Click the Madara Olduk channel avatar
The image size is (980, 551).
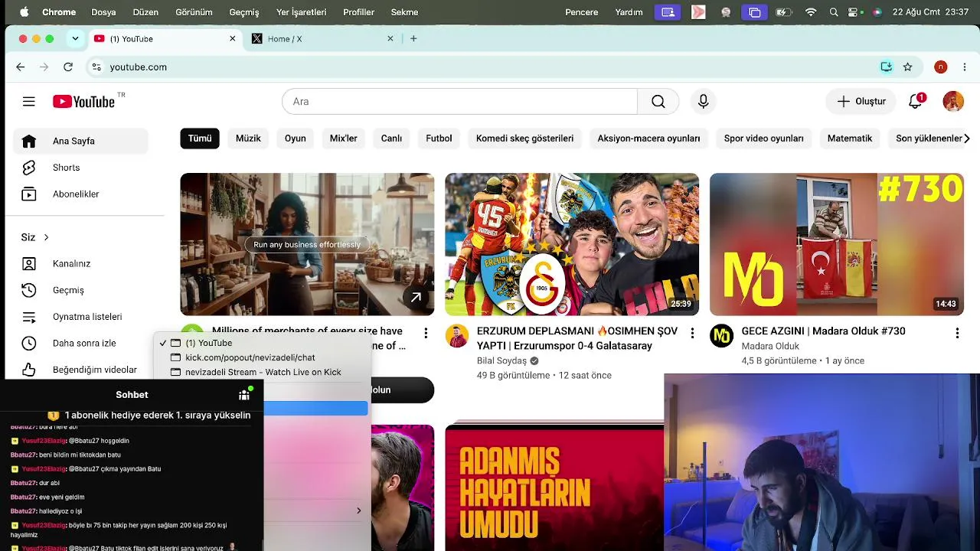point(722,336)
